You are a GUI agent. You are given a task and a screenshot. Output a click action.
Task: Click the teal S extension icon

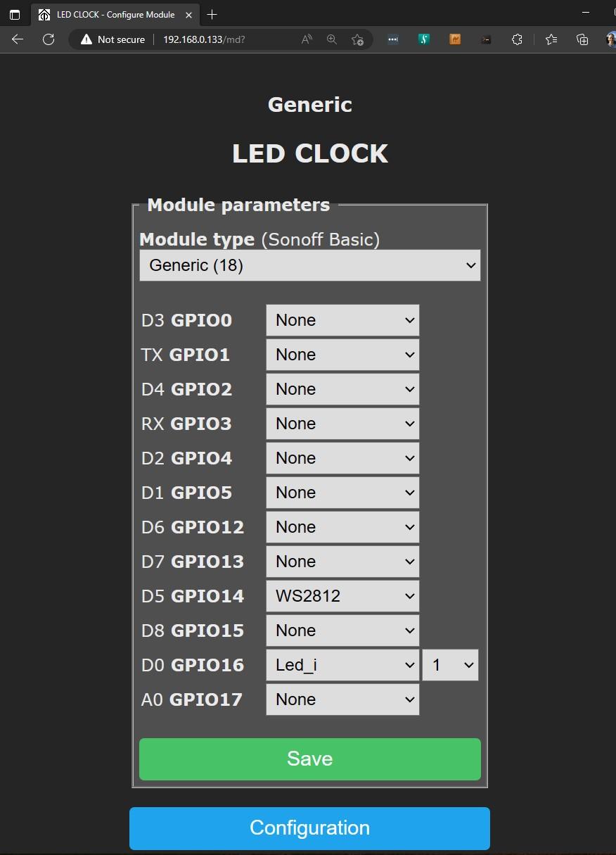[x=424, y=39]
